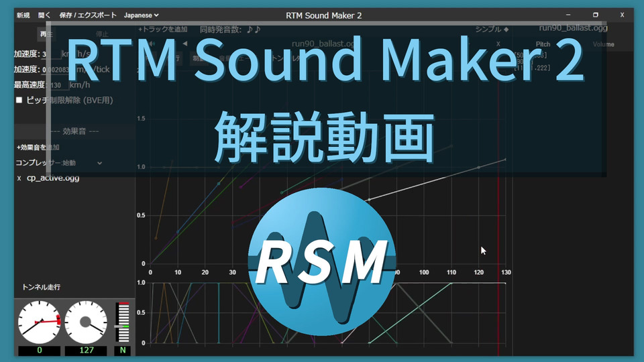Viewport: 644px width, 362px height.
Task: Open the Japanese language dropdown
Action: tap(142, 15)
